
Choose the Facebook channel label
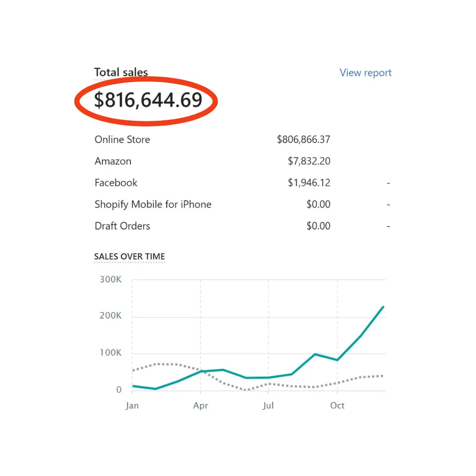[116, 183]
